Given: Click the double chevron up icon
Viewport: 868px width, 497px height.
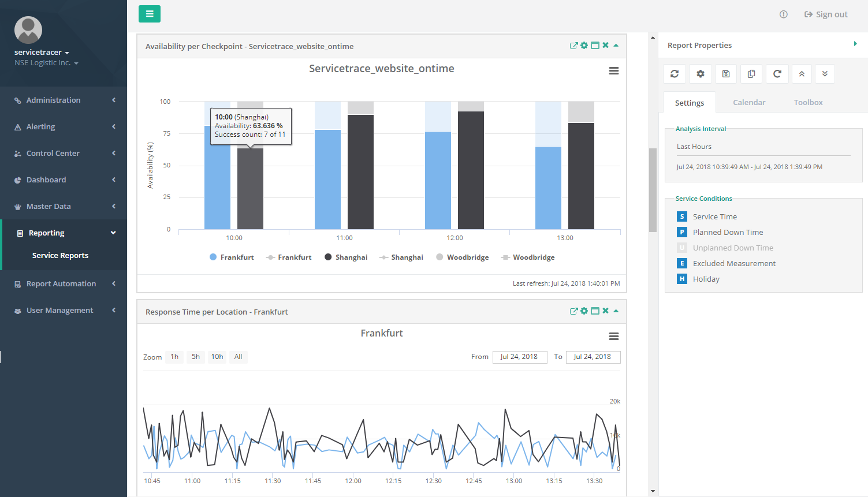Looking at the screenshot, I should point(802,74).
